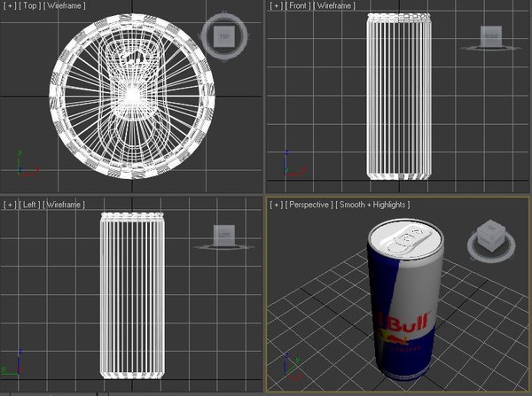
Task: Click the ViewCube in the Top viewport
Action: click(223, 36)
